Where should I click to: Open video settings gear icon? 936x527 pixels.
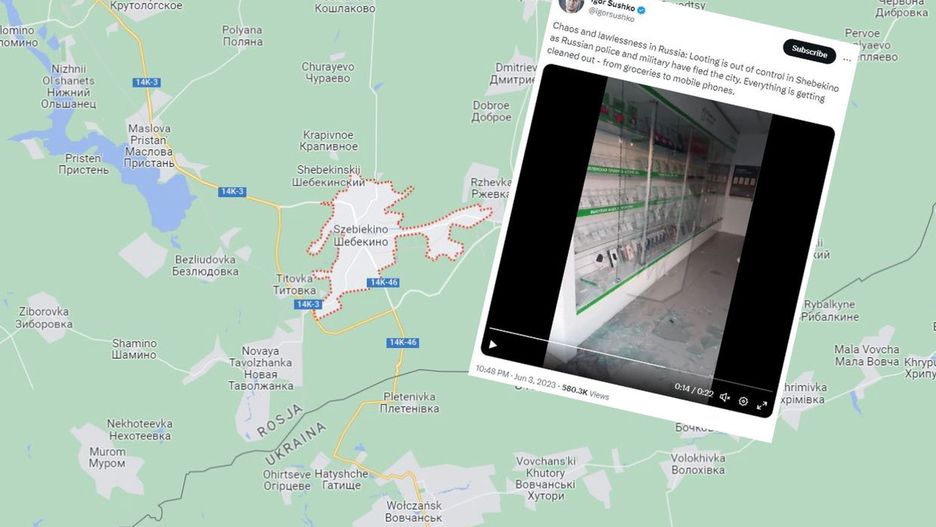[743, 401]
